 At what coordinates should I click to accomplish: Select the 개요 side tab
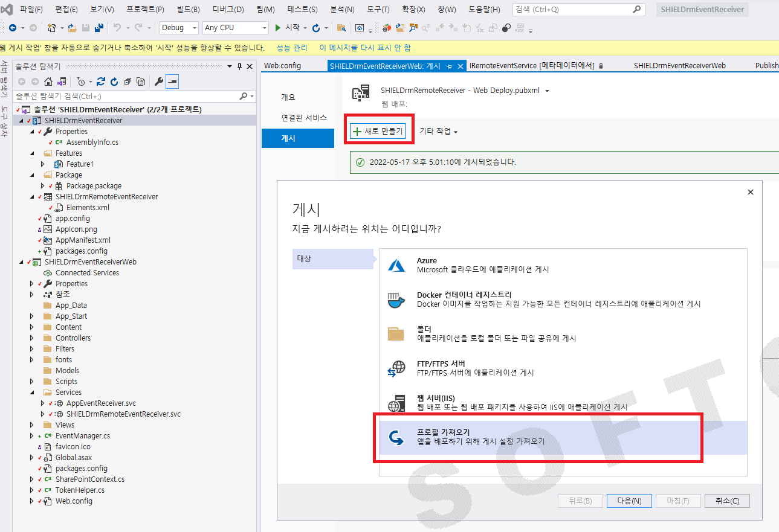point(288,97)
